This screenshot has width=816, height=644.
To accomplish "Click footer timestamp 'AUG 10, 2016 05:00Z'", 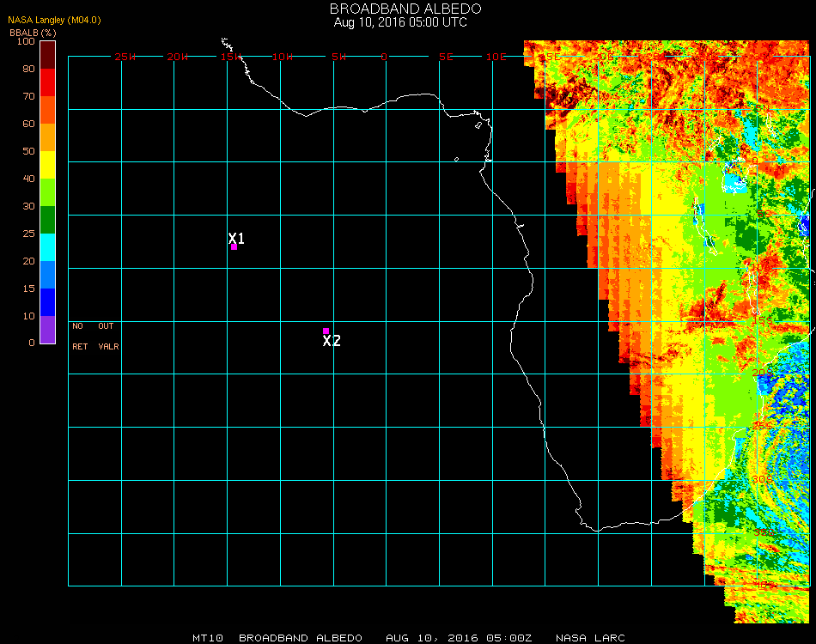I will click(x=459, y=638).
